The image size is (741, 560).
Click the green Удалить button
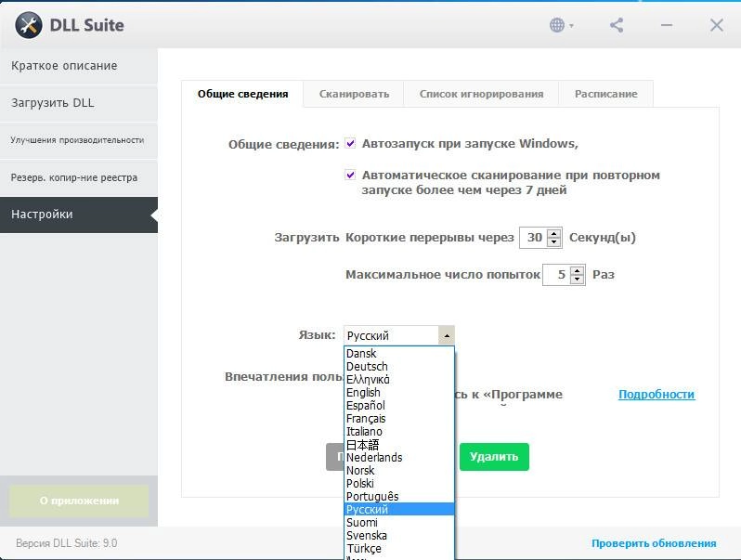click(494, 457)
